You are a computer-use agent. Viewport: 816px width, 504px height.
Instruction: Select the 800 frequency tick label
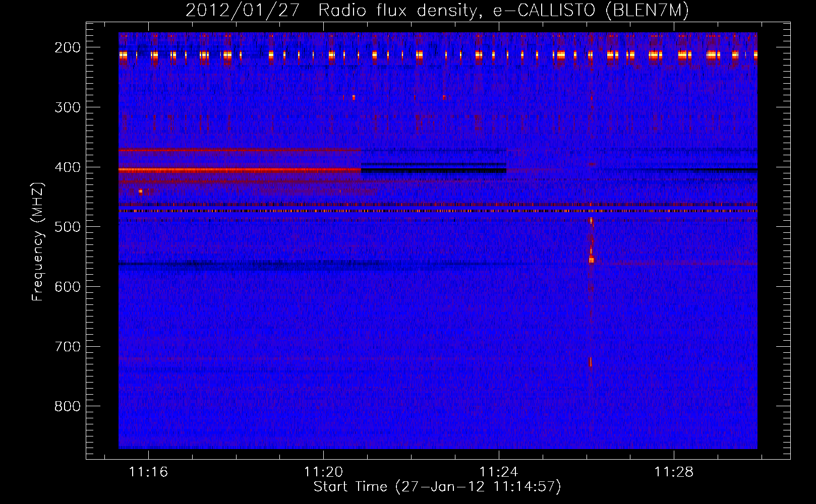(67, 407)
